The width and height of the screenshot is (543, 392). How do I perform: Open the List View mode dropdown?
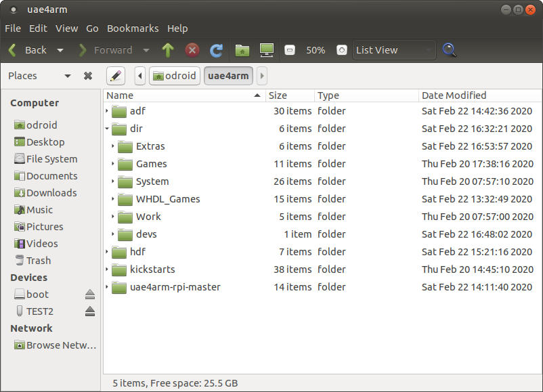tap(394, 50)
